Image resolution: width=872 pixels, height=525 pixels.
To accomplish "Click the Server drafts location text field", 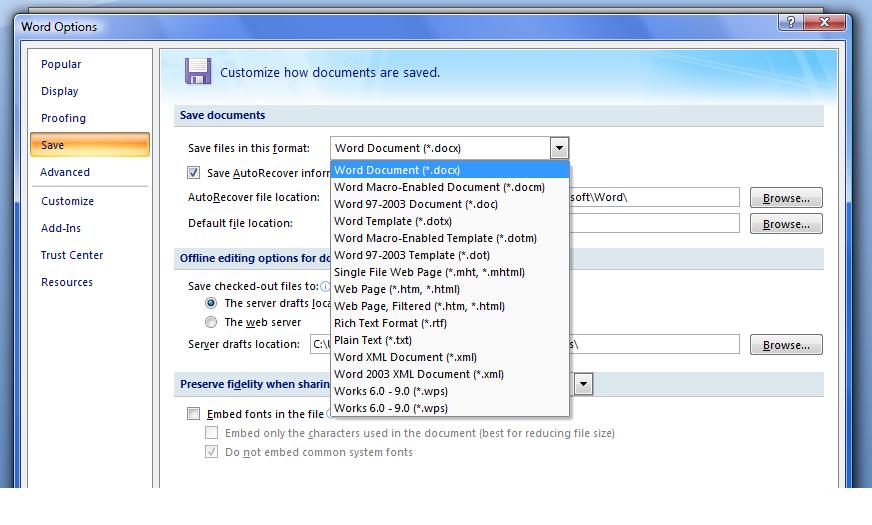I will click(x=655, y=344).
